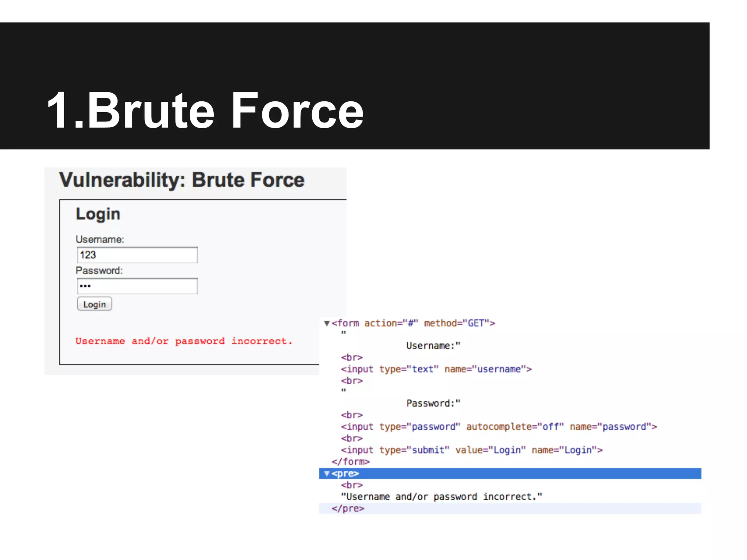Select the quoted error text node in code
This screenshot has width=747, height=560.
point(441,497)
